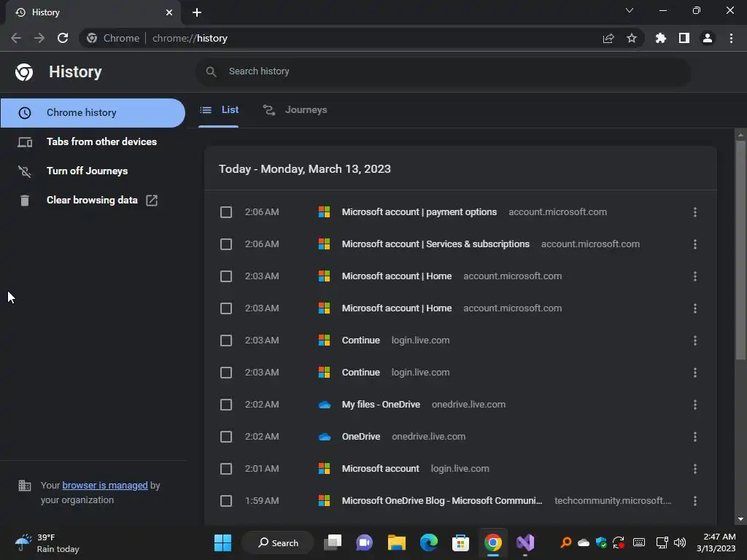Click the taskbar Search box
This screenshot has height=560, width=747.
pos(278,542)
